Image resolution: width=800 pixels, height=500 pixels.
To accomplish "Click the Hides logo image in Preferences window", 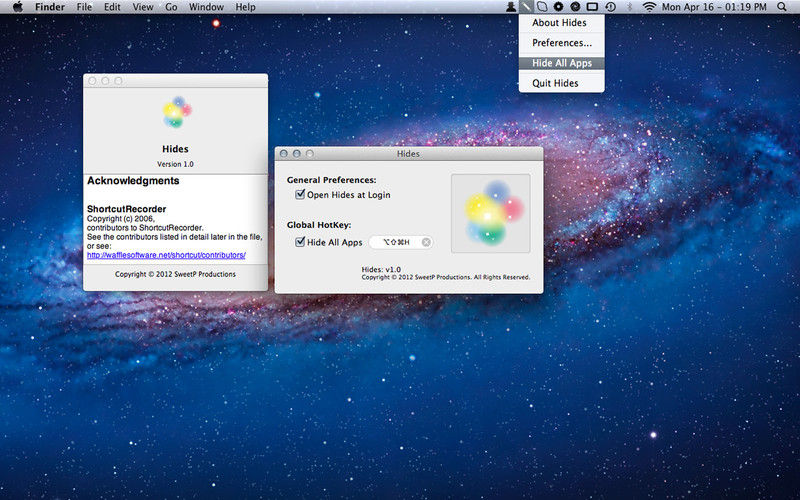I will [x=491, y=213].
